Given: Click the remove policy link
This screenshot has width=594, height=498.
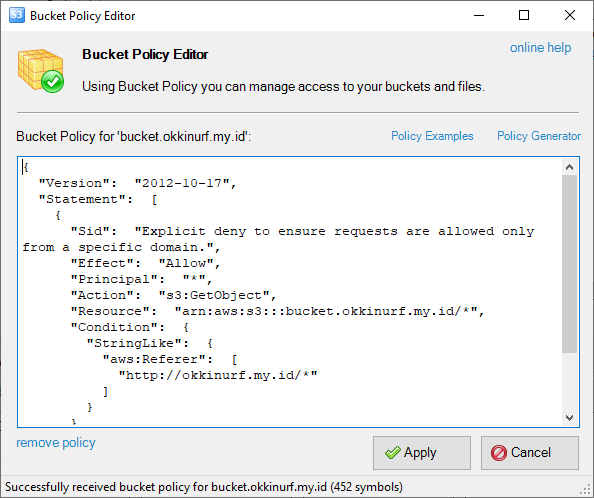Looking at the screenshot, I should coord(56,443).
